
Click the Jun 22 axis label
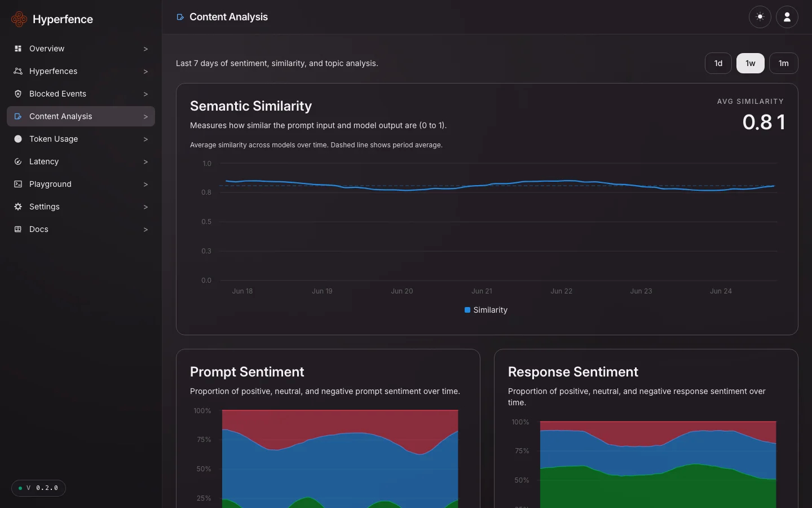(562, 291)
